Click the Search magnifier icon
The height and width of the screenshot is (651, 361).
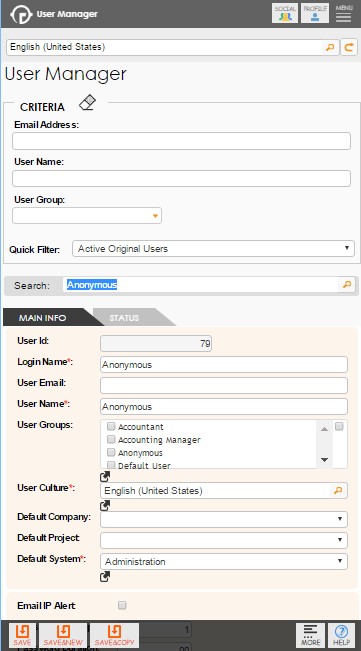346,285
